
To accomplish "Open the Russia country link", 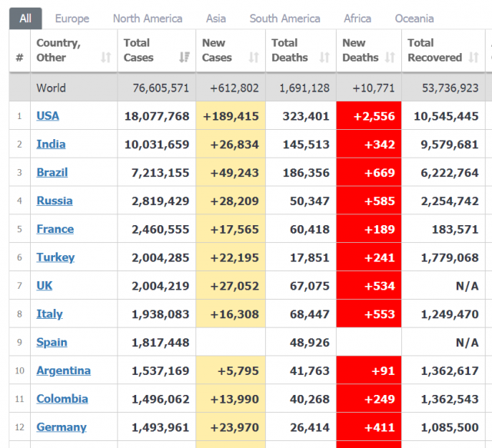I will pos(55,201).
